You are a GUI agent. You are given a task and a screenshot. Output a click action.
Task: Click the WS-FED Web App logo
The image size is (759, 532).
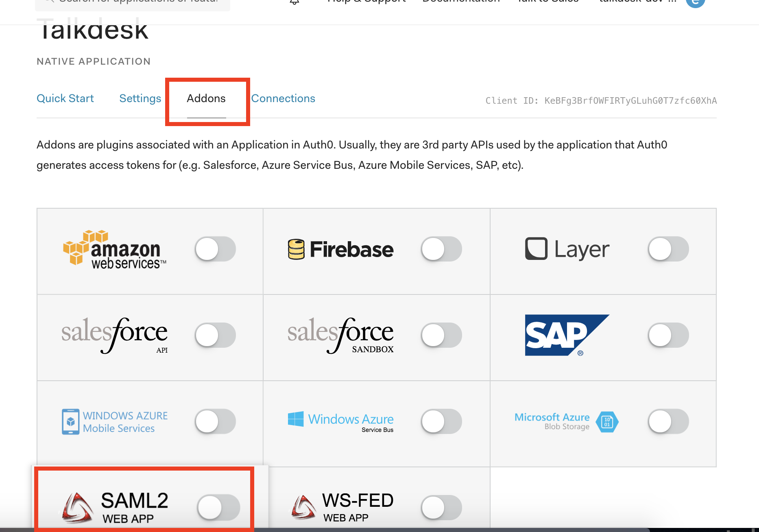click(x=342, y=507)
